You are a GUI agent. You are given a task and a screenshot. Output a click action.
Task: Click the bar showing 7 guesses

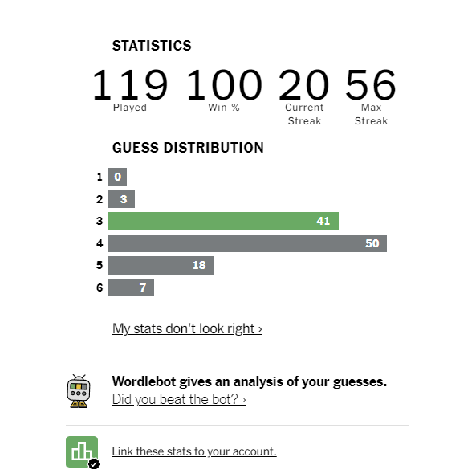pos(131,288)
